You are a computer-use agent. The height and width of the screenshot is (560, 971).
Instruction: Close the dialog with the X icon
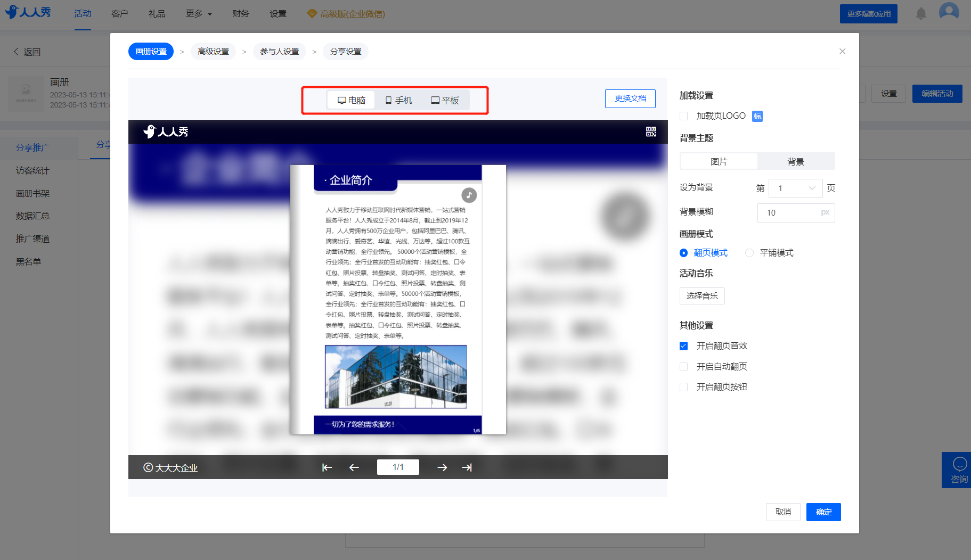[842, 51]
